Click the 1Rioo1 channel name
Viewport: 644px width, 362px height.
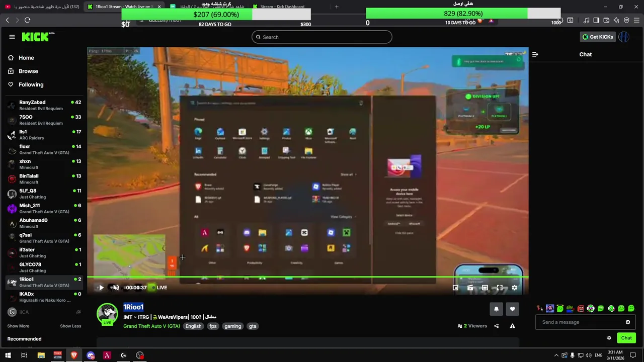(133, 307)
